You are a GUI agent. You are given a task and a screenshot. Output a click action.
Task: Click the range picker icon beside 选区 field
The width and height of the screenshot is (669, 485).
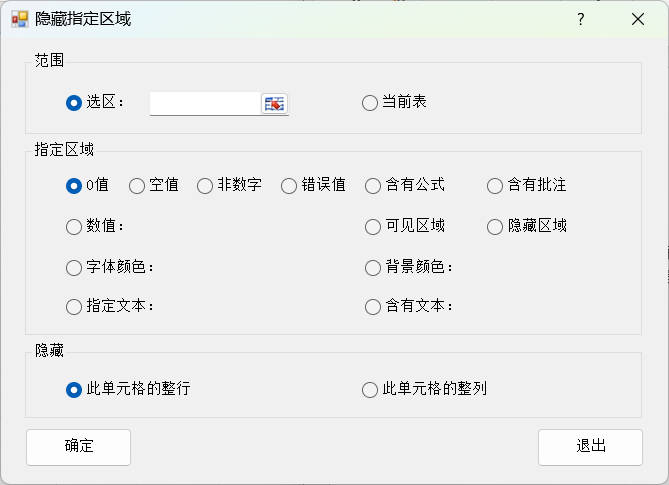(274, 103)
